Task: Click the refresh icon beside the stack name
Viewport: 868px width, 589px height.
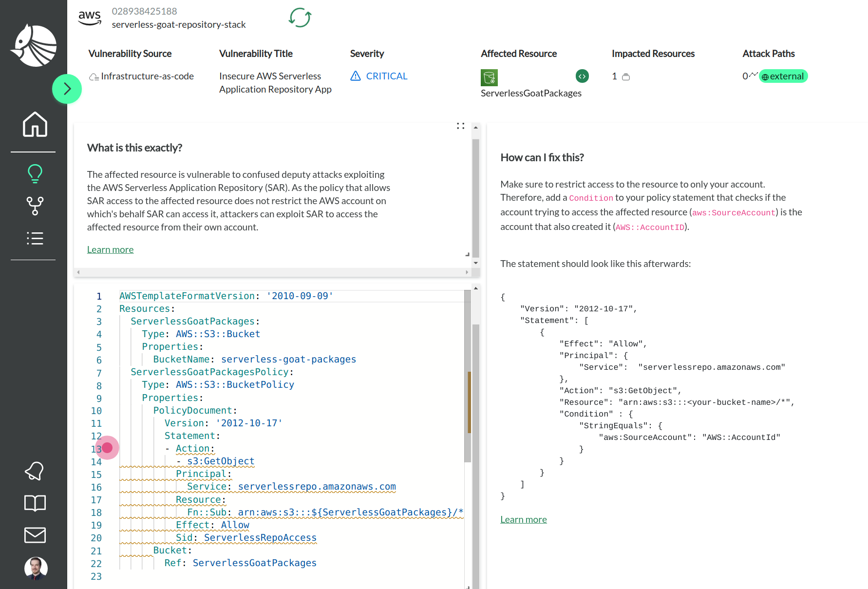Action: point(299,18)
